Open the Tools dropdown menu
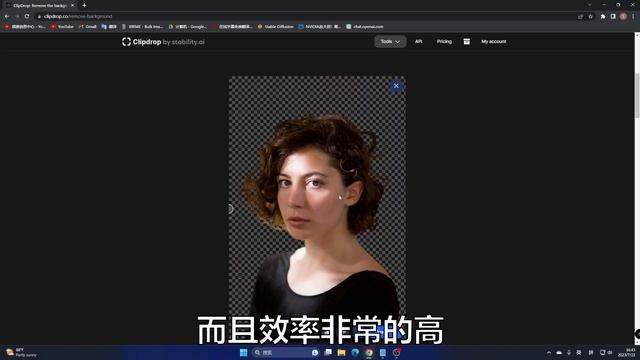The height and width of the screenshot is (360, 640). tap(390, 42)
